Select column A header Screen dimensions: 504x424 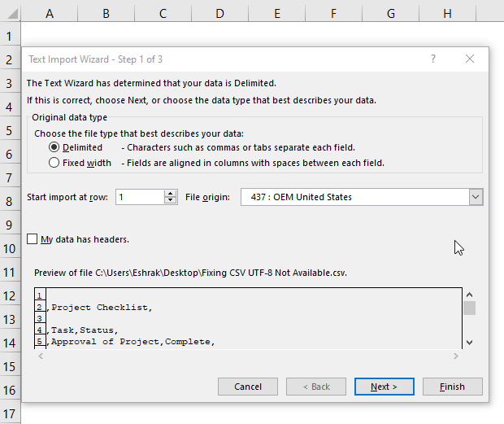click(49, 14)
